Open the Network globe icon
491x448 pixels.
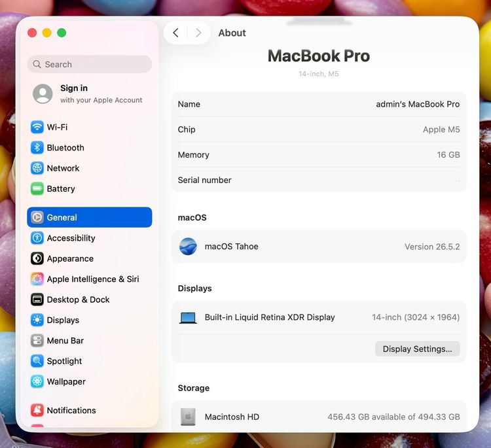point(37,168)
